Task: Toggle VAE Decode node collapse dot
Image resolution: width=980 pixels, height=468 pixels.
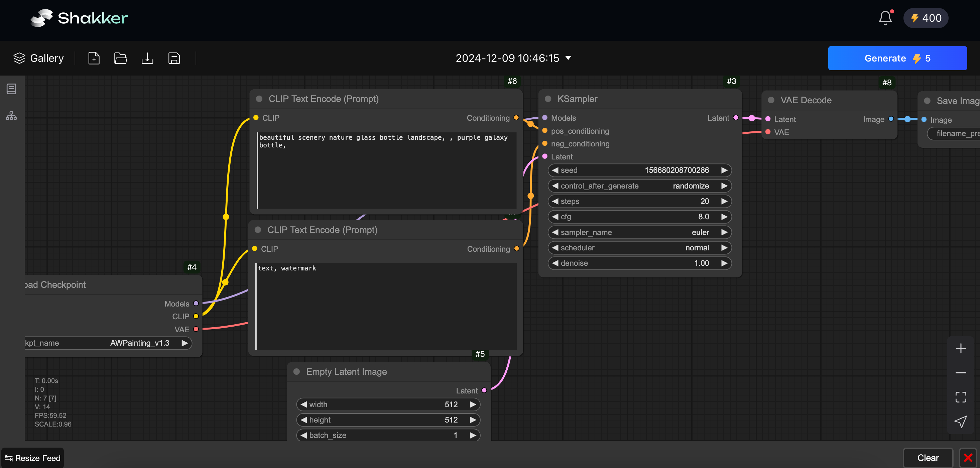Action: coord(771,100)
